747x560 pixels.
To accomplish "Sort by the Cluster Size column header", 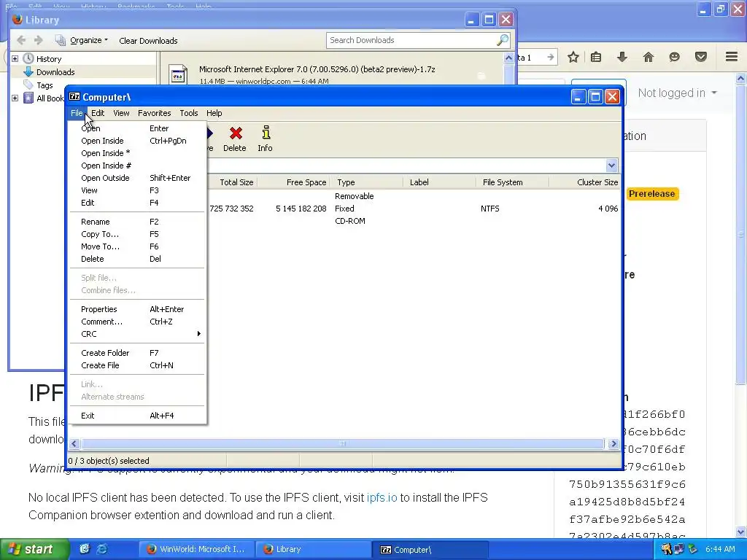I will coord(585,182).
